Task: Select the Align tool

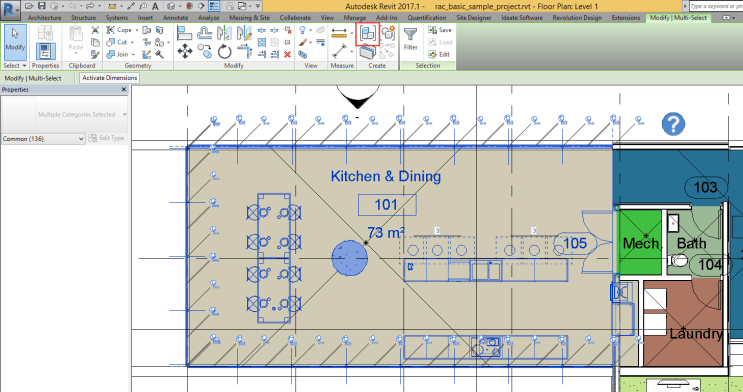Action: pos(184,33)
